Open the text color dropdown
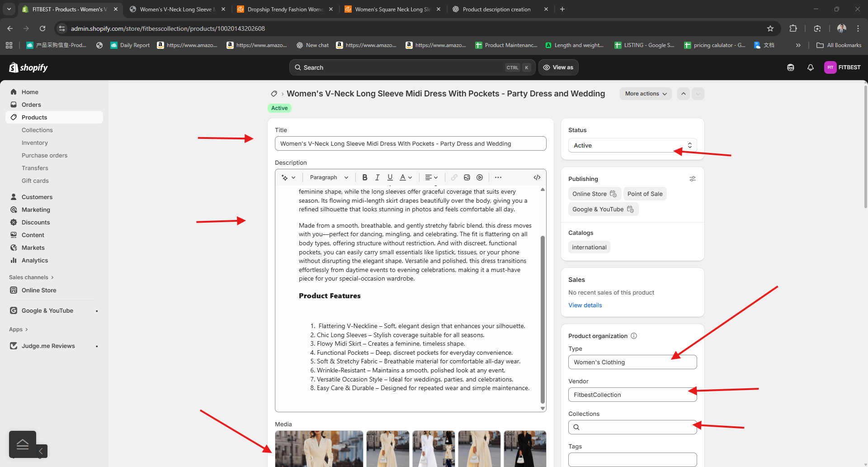The width and height of the screenshot is (868, 467). [x=406, y=177]
